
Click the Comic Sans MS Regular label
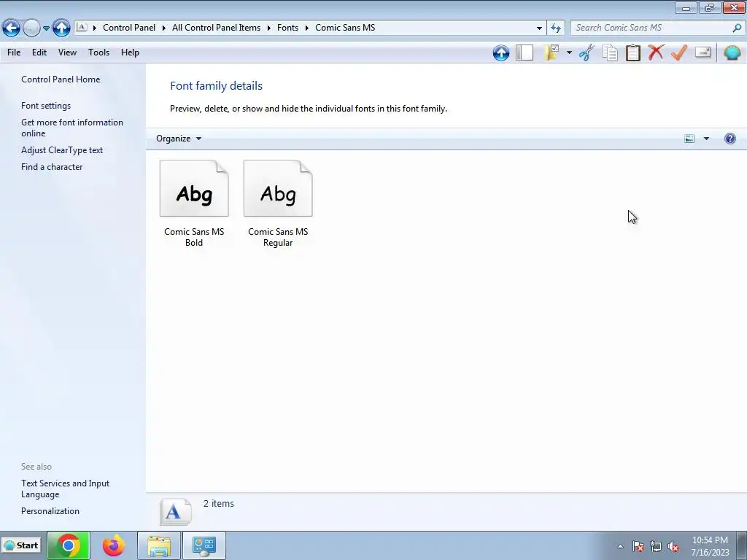278,237
